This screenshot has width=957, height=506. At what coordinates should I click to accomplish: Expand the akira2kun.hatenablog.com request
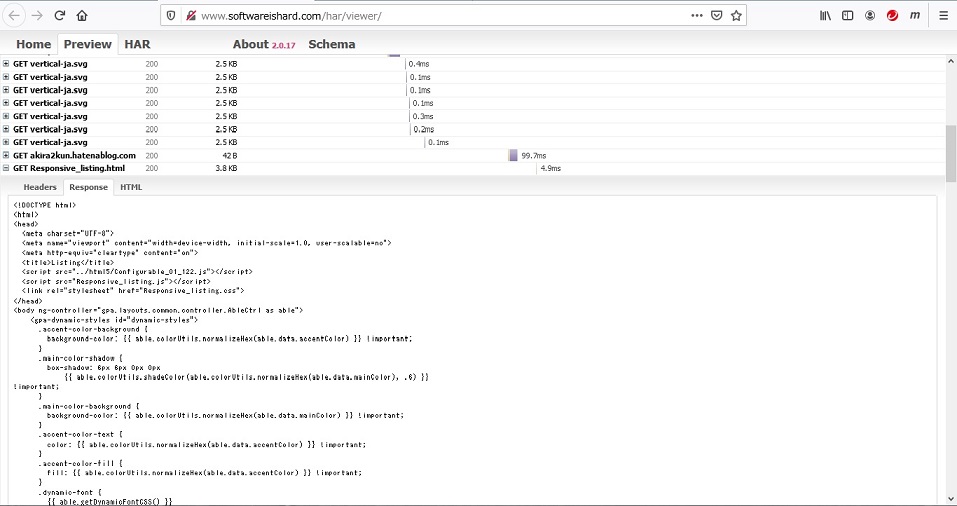point(5,155)
